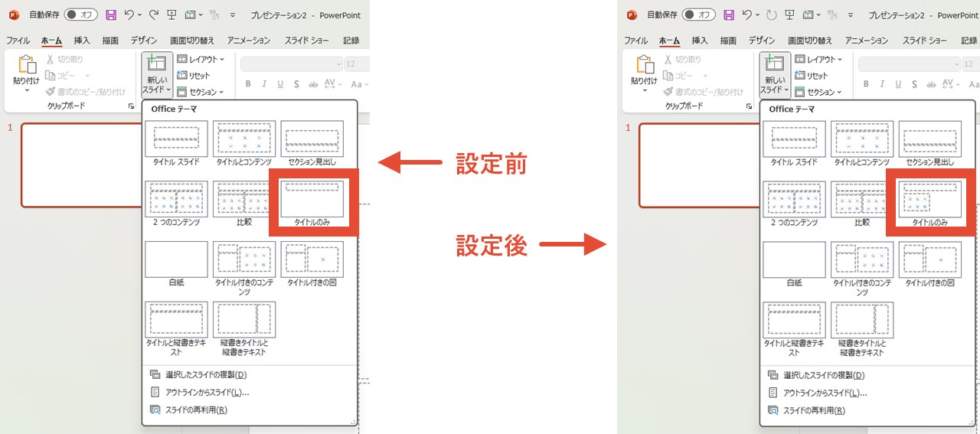The image size is (980, 434).
Task: Open clipboard group dialog launcher, left window
Action: (131, 106)
